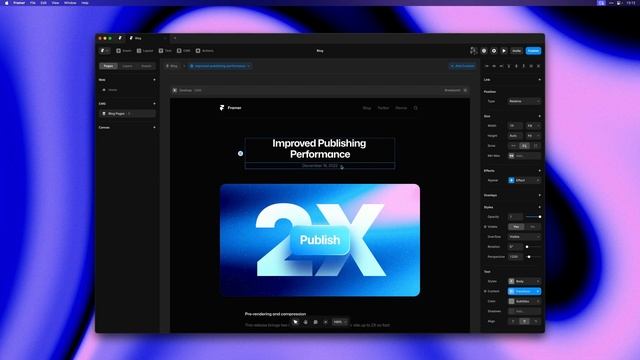
Task: Click the Edit Content button
Action: tap(462, 66)
